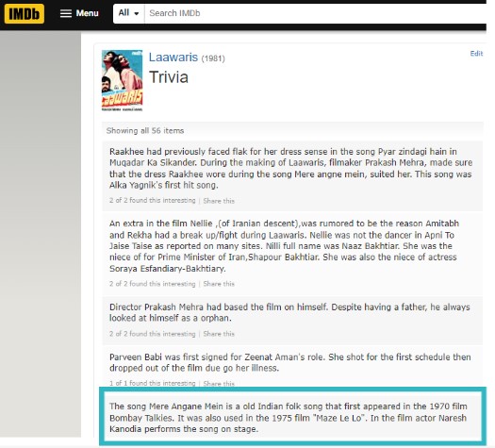Open the Menu label in header

coord(87,13)
